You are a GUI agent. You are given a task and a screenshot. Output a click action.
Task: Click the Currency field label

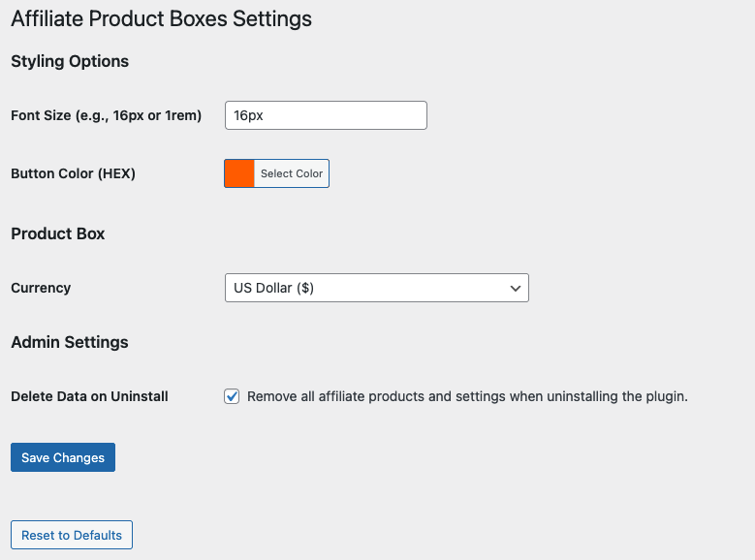point(41,288)
